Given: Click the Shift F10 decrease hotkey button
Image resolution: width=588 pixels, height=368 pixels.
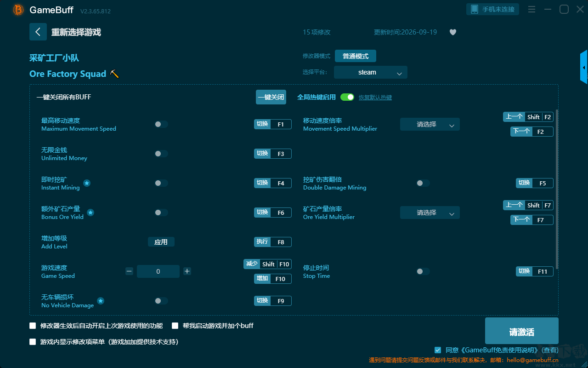Looking at the screenshot, I should (267, 264).
